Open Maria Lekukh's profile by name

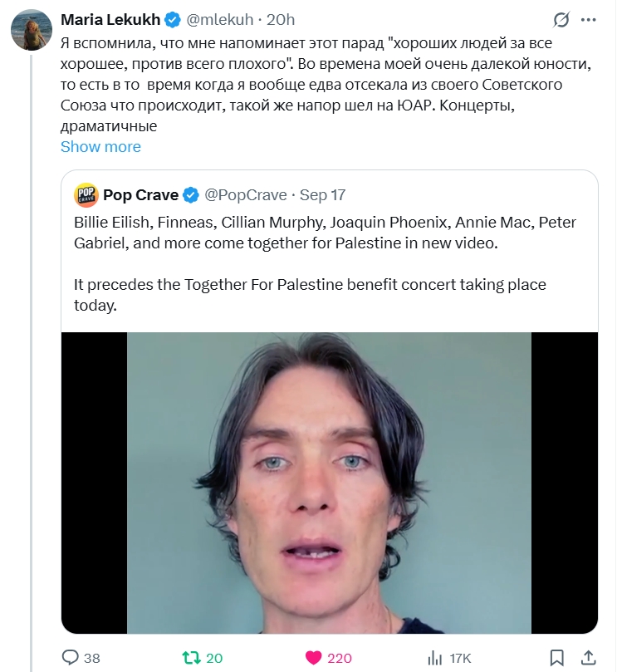coord(110,19)
